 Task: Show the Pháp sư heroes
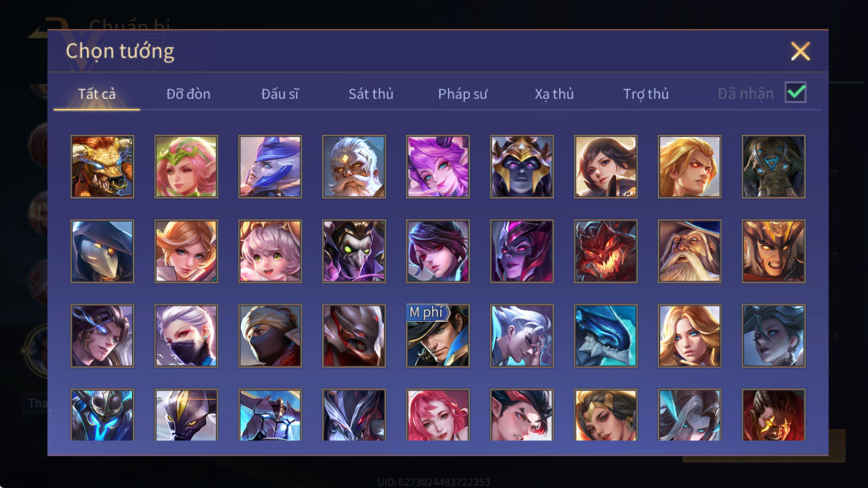tap(463, 93)
